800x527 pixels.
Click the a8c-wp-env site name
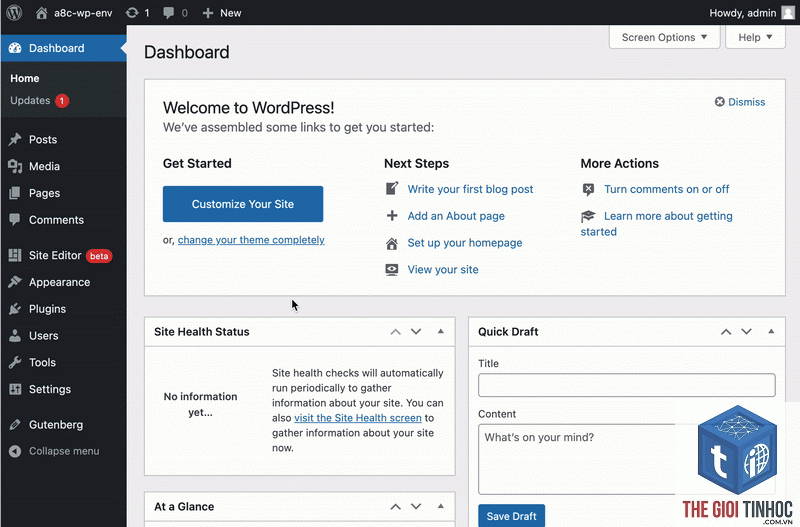coord(83,13)
